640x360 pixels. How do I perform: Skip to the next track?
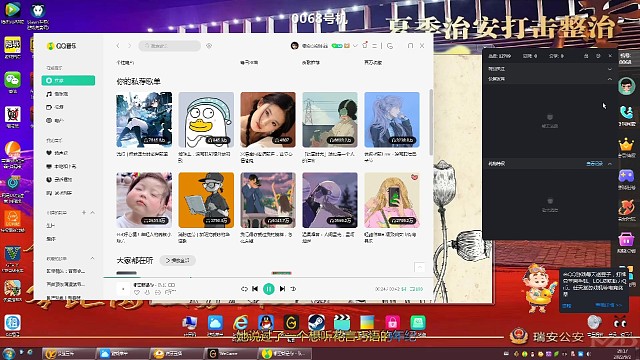[282, 289]
